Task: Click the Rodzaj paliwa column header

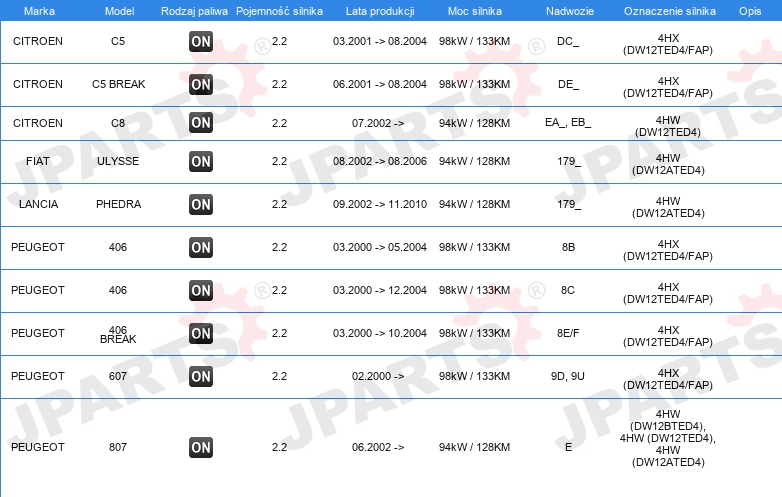Action: pos(194,11)
